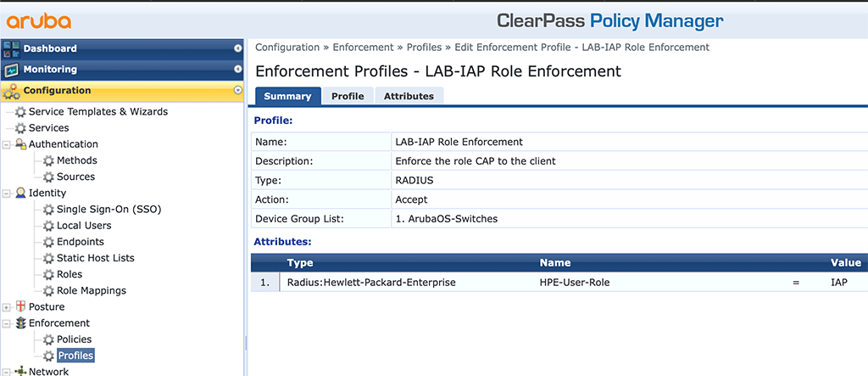Click the Identity person icon
This screenshot has width=868, height=376.
click(x=20, y=193)
